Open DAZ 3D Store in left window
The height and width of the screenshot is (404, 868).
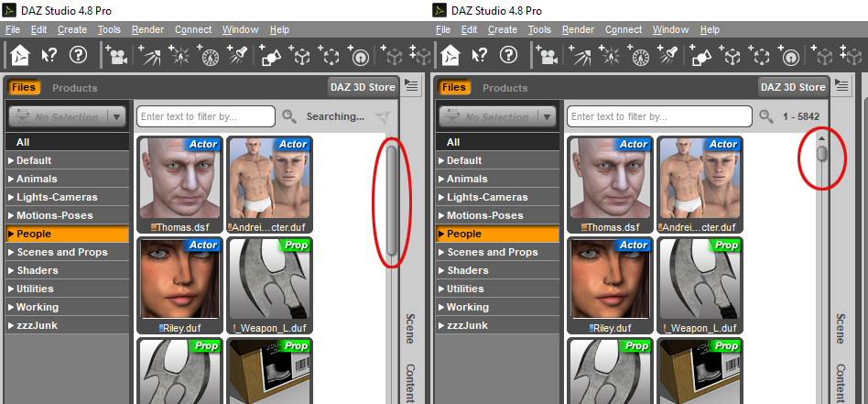363,87
